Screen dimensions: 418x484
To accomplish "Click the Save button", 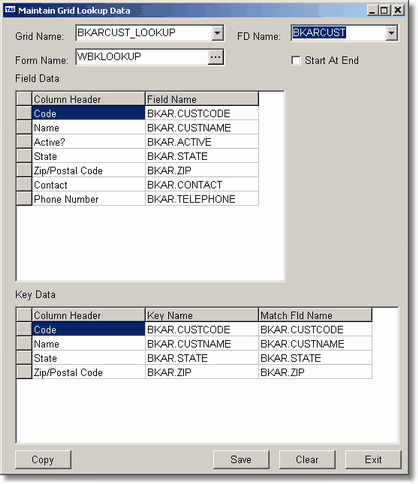I will [x=241, y=460].
